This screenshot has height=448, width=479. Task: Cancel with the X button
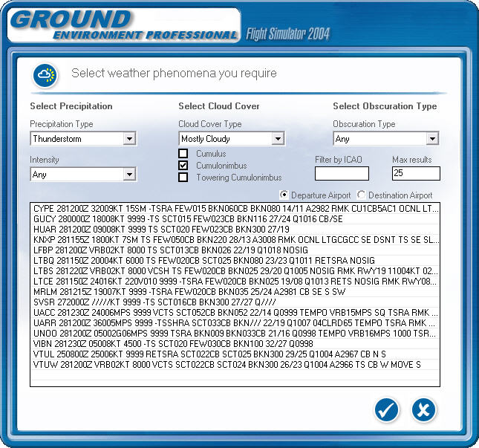tap(423, 410)
